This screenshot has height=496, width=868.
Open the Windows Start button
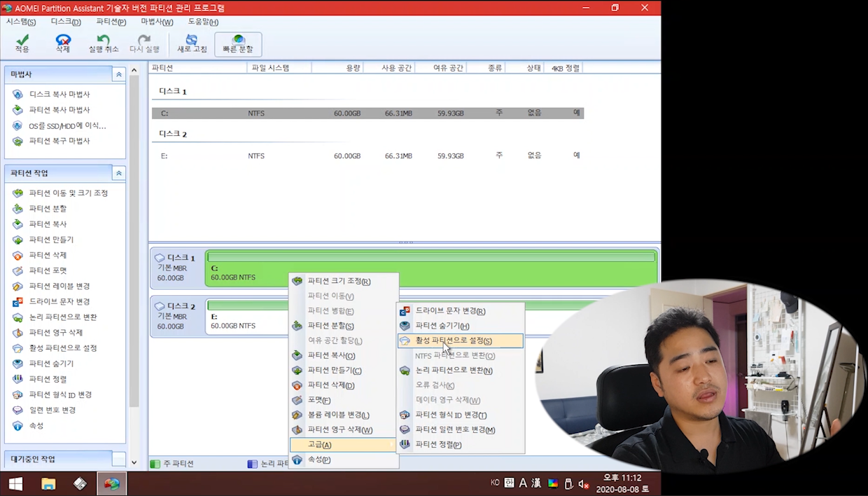(x=15, y=483)
